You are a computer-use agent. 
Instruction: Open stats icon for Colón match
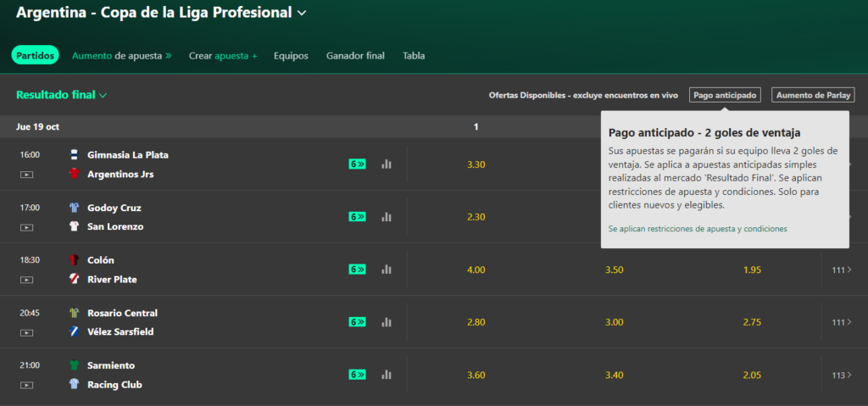coord(387,270)
